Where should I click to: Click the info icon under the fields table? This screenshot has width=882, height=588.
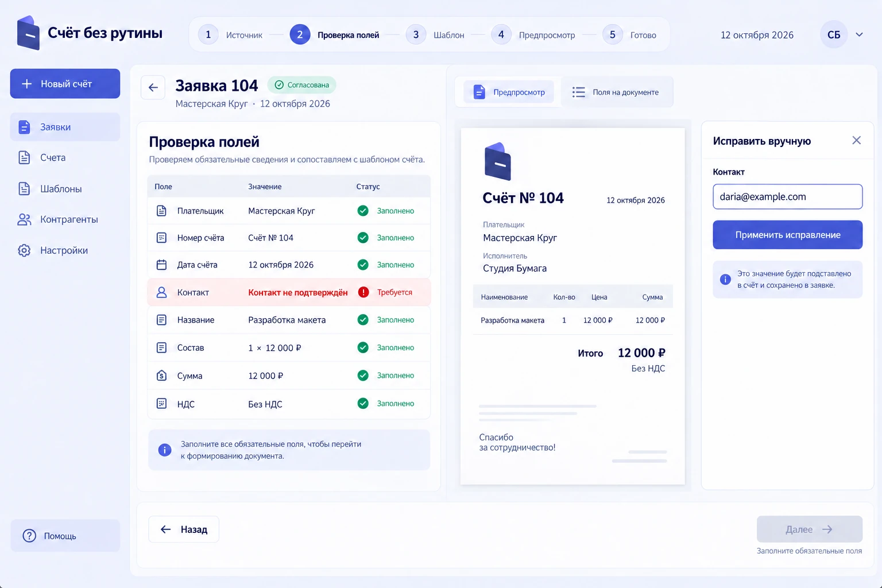(x=165, y=450)
